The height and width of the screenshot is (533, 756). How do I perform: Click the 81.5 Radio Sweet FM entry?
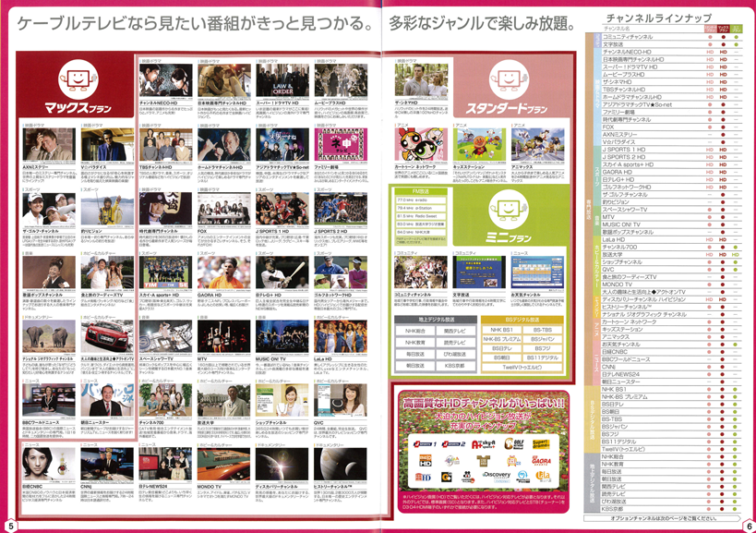click(x=421, y=216)
